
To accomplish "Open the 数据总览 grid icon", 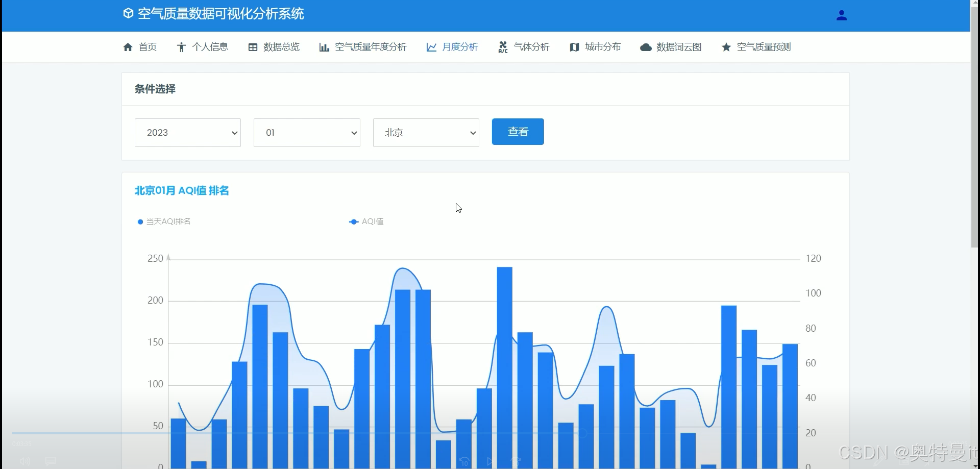I will click(x=254, y=47).
